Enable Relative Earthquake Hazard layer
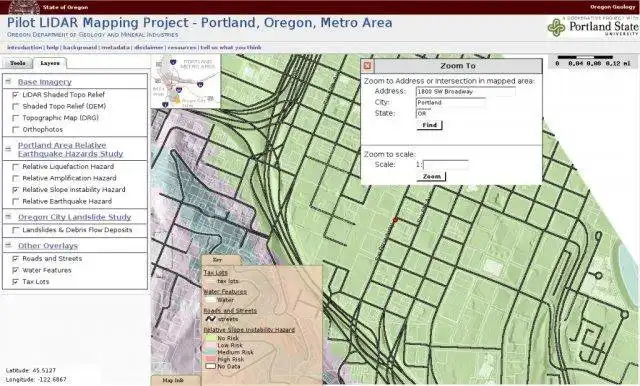This screenshot has width=640, height=386. click(16, 202)
